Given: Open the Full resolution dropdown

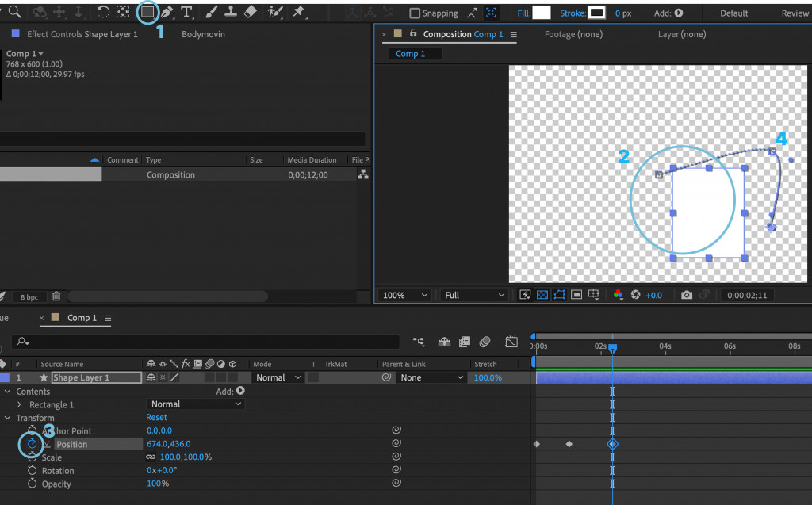Looking at the screenshot, I should (474, 295).
